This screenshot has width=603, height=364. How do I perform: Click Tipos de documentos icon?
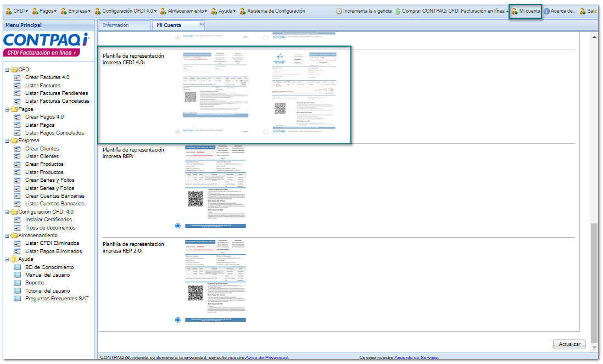[18, 228]
